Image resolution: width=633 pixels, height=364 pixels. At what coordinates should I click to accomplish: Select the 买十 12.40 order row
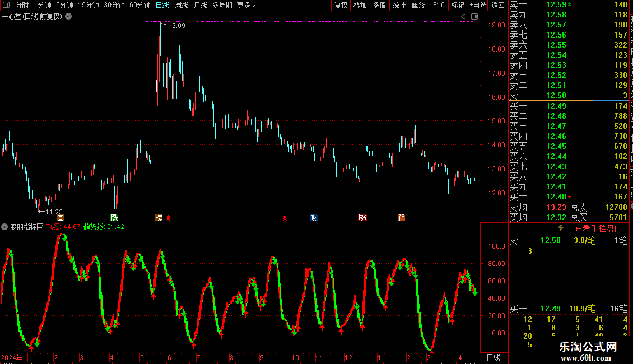point(569,197)
